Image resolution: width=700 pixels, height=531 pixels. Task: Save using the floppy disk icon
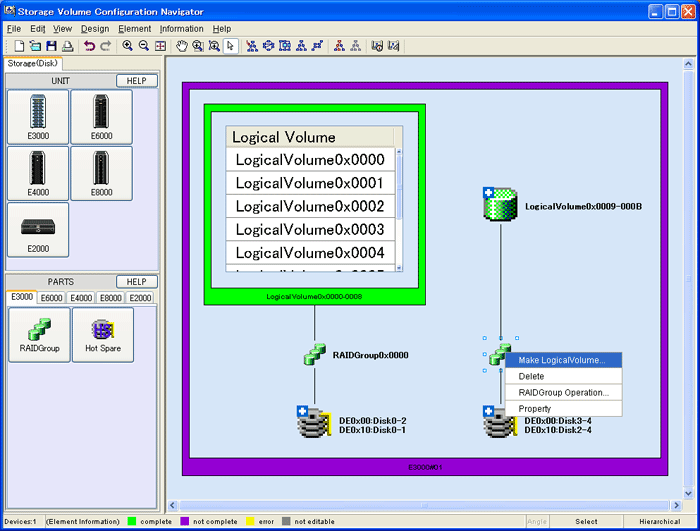click(51, 46)
